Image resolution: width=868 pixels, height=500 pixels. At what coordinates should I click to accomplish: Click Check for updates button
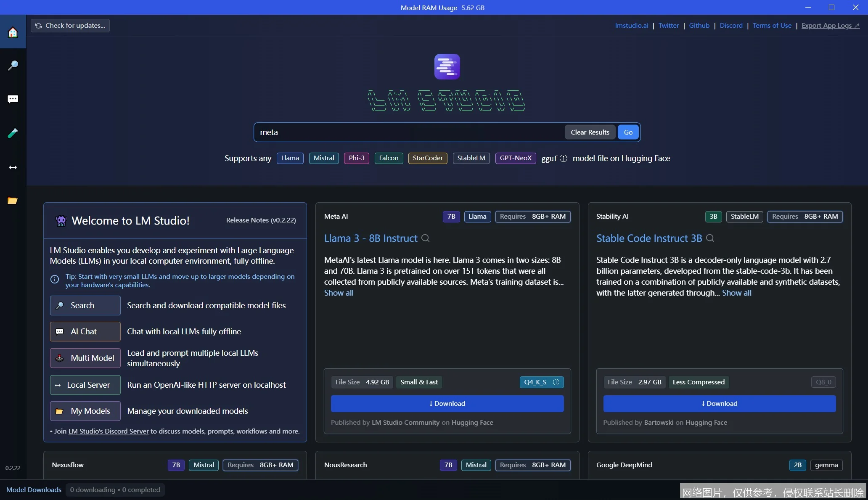pyautogui.click(x=70, y=26)
